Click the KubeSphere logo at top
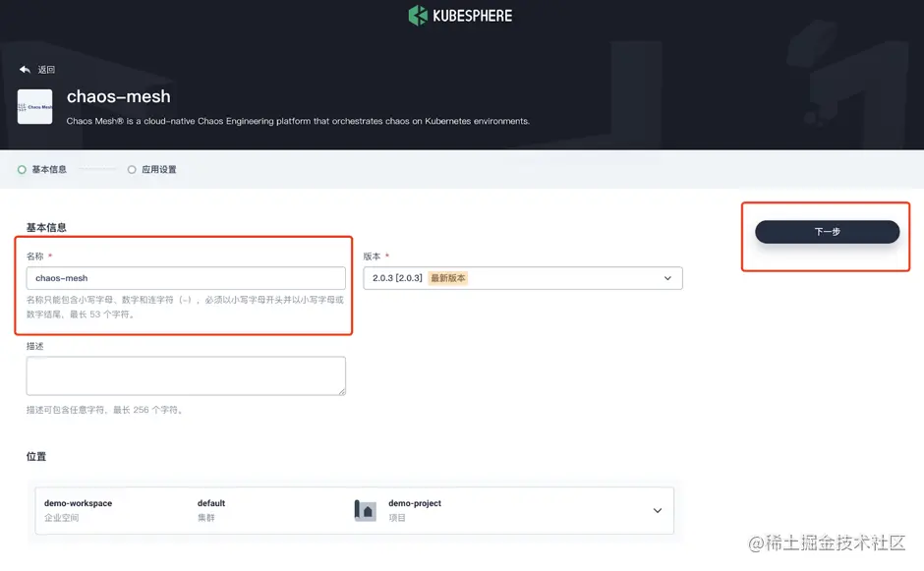924x571 pixels. pos(460,16)
